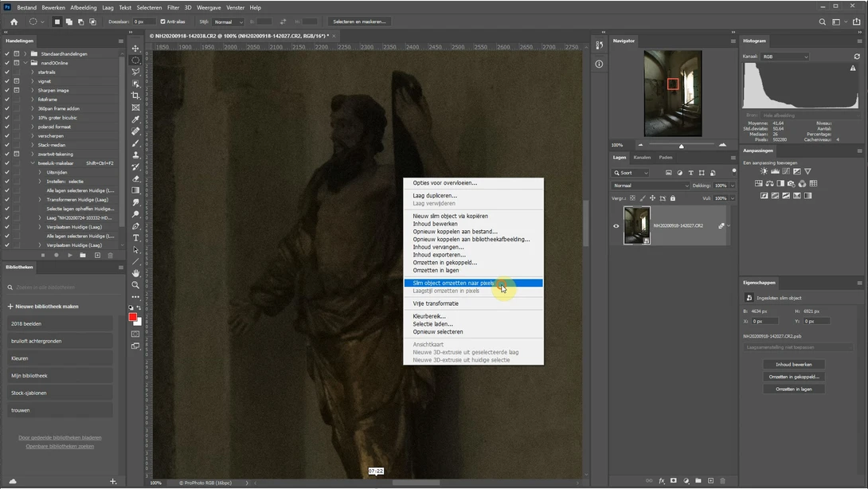Select the Zoom tool

point(135,285)
